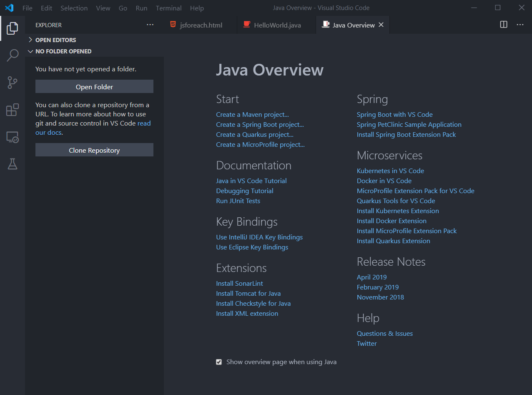Open the Create a Maven project link
The image size is (532, 395).
click(252, 114)
